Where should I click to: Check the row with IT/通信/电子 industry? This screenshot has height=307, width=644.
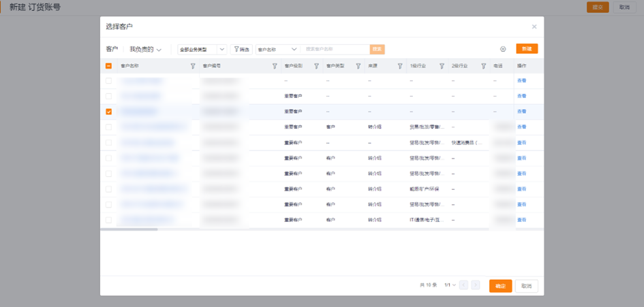click(108, 220)
